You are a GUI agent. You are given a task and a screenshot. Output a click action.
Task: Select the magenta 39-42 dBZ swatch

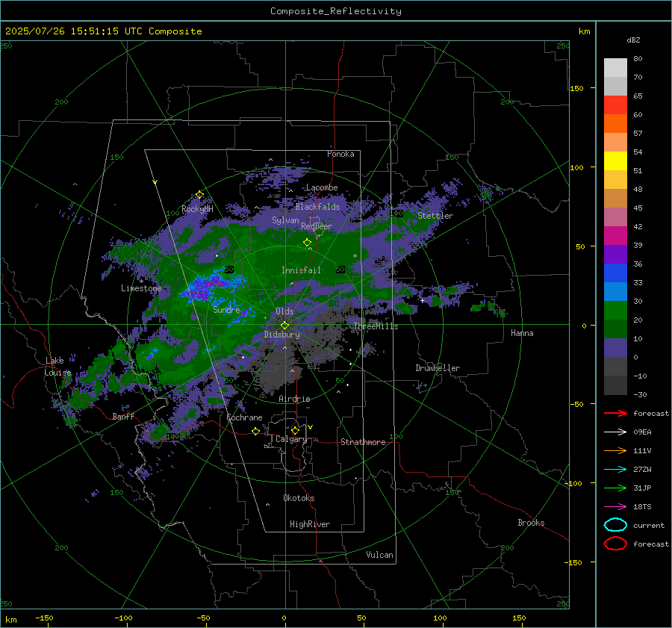click(x=615, y=236)
